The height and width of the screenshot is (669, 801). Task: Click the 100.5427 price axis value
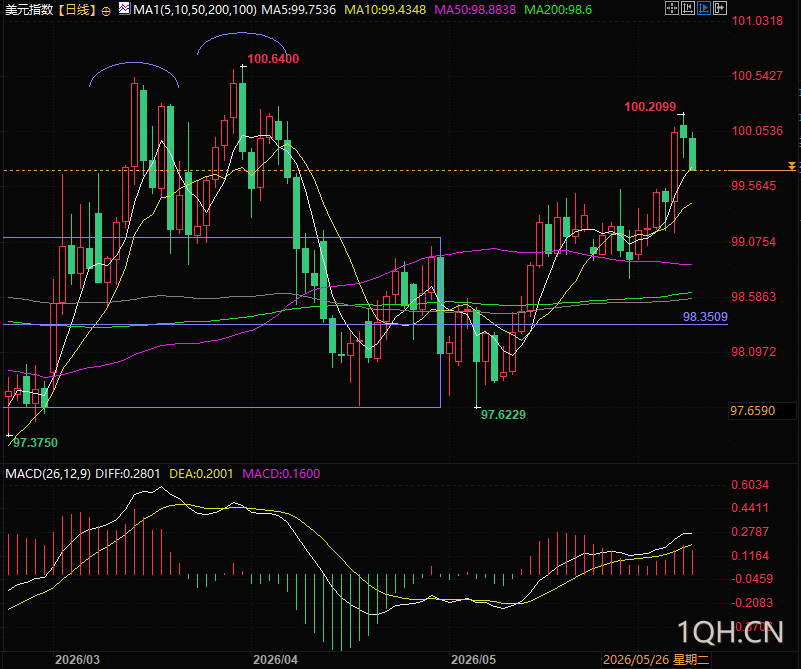757,76
